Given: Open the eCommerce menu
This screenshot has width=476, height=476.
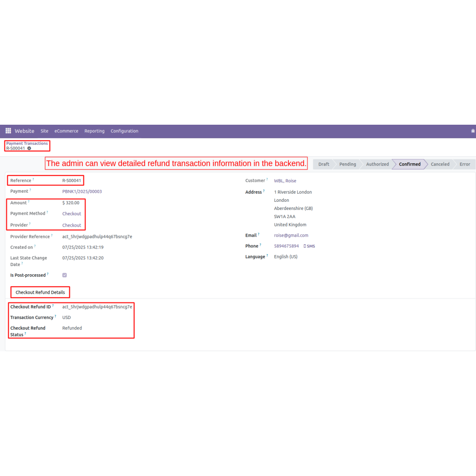Looking at the screenshot, I should (66, 131).
